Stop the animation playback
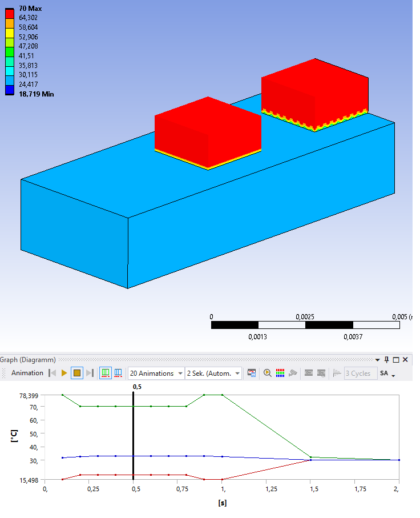This screenshot has width=420, height=518. coord(77,373)
